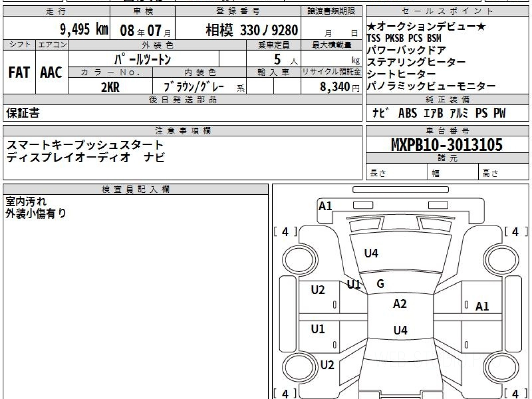Select the FAT shift value
Screen dimensions: 532x399
pyautogui.click(x=19, y=73)
